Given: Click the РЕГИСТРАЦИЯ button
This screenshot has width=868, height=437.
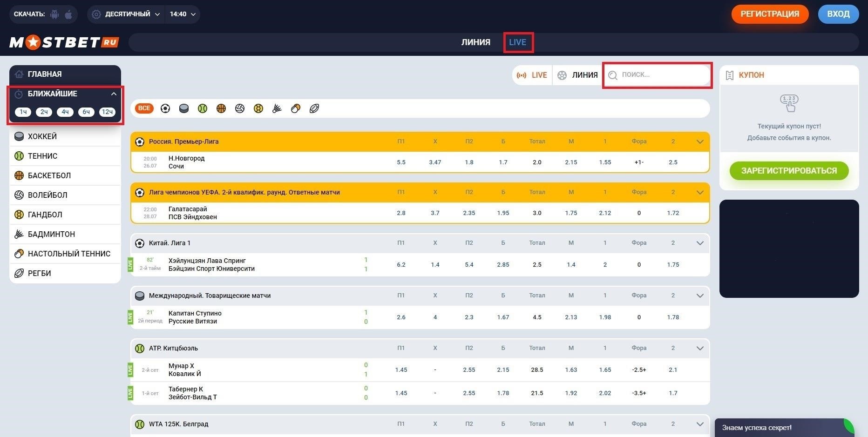Looking at the screenshot, I should [x=770, y=14].
